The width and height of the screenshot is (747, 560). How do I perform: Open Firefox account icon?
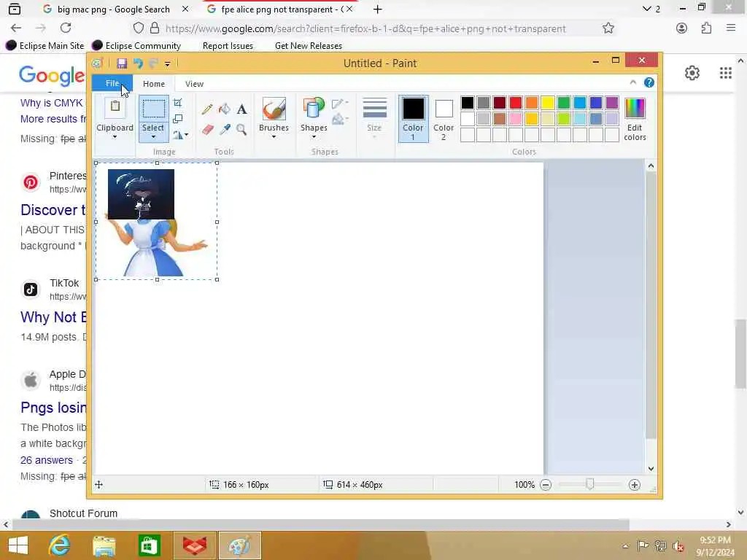point(682,28)
